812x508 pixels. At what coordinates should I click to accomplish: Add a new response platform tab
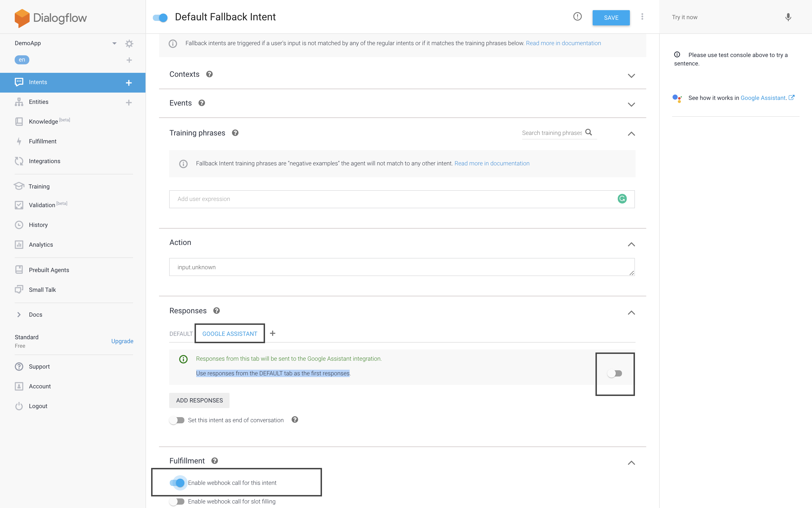pos(273,333)
